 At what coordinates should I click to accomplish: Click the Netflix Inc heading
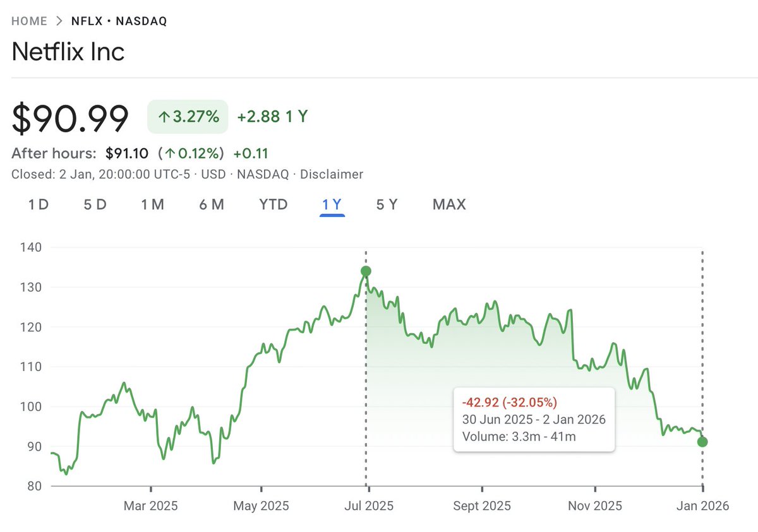(68, 52)
